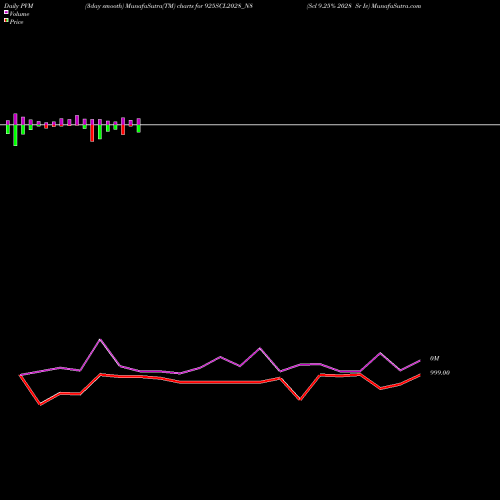Click the tallest peak of the magenta volume line
Viewport: 500px width, 500px height.
coord(100,340)
